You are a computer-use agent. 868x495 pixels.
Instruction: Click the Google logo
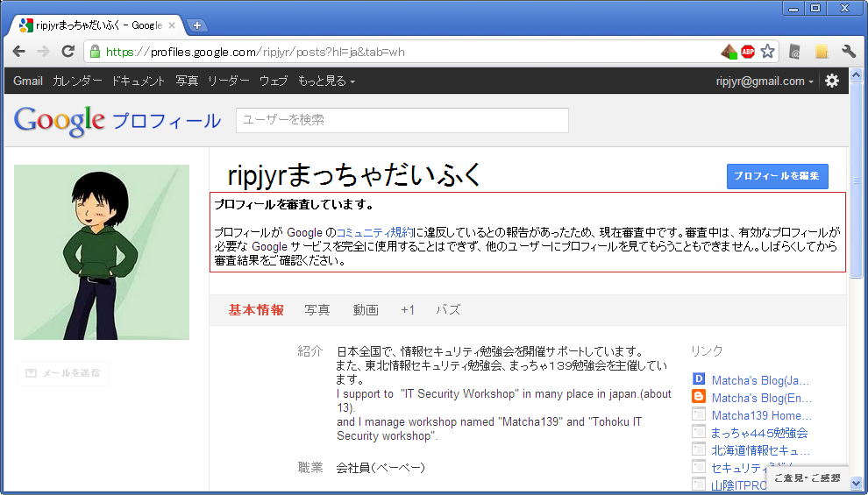pyautogui.click(x=60, y=121)
